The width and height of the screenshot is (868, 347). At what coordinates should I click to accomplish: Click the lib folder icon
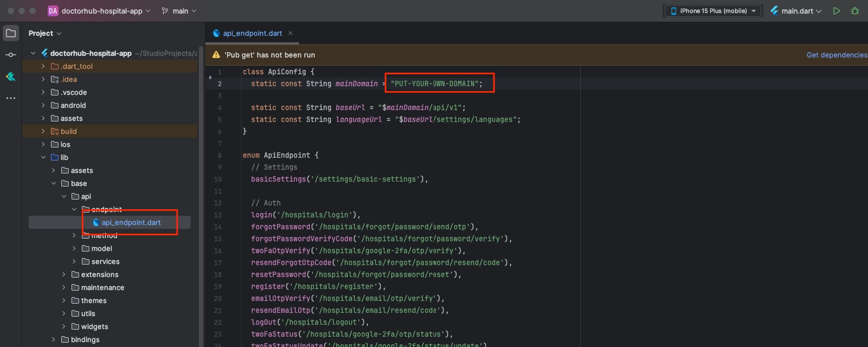coord(55,157)
